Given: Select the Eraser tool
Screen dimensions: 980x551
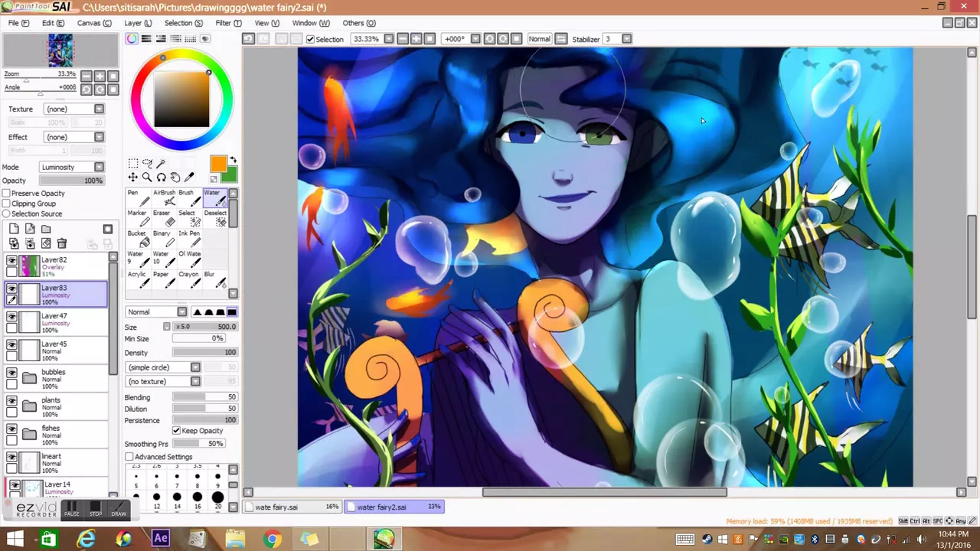Looking at the screenshot, I should [164, 218].
